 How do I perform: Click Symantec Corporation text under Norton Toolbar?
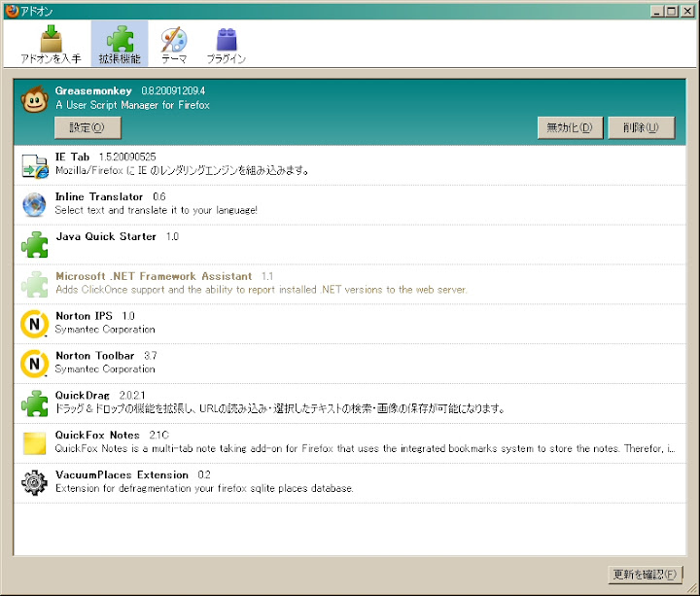click(105, 369)
